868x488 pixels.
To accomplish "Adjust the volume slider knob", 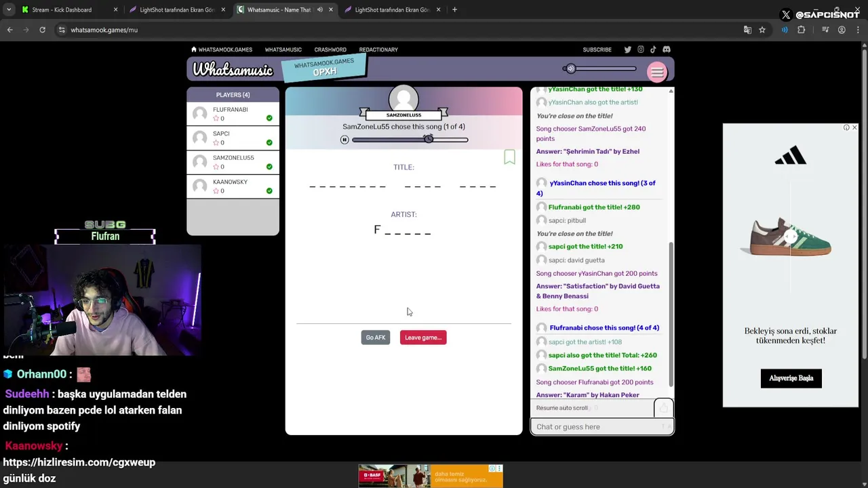I will (x=570, y=68).
